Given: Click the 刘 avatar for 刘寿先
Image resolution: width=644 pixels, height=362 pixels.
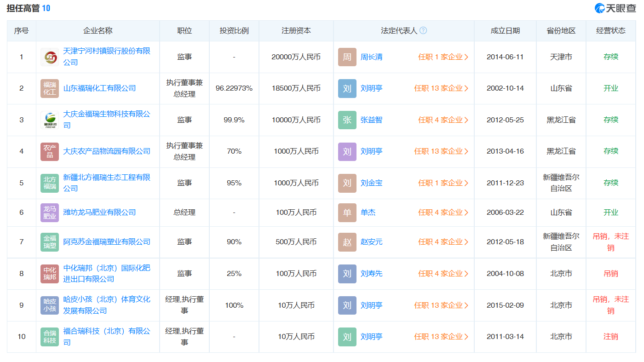Looking at the screenshot, I should pyautogui.click(x=347, y=274).
